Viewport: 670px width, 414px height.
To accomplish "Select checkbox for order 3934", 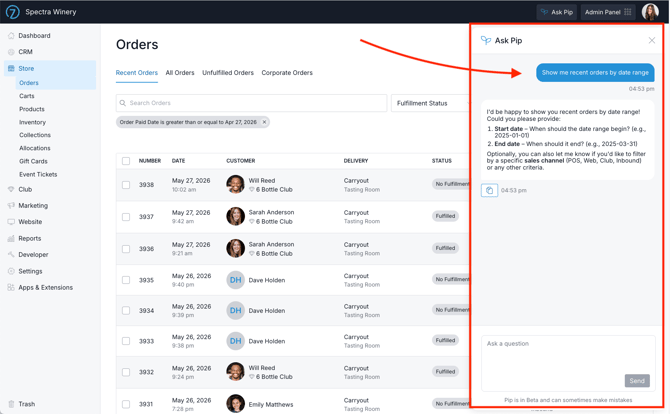I will pyautogui.click(x=126, y=311).
